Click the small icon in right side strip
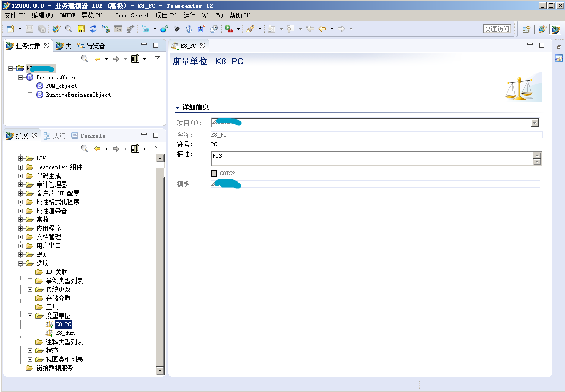The width and height of the screenshot is (565, 392). point(559,58)
